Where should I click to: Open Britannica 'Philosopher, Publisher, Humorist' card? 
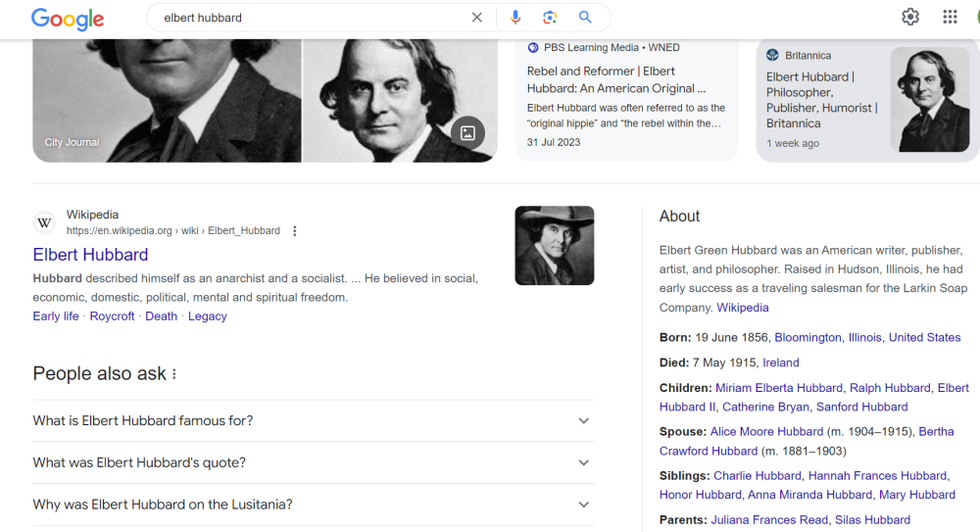point(867,100)
